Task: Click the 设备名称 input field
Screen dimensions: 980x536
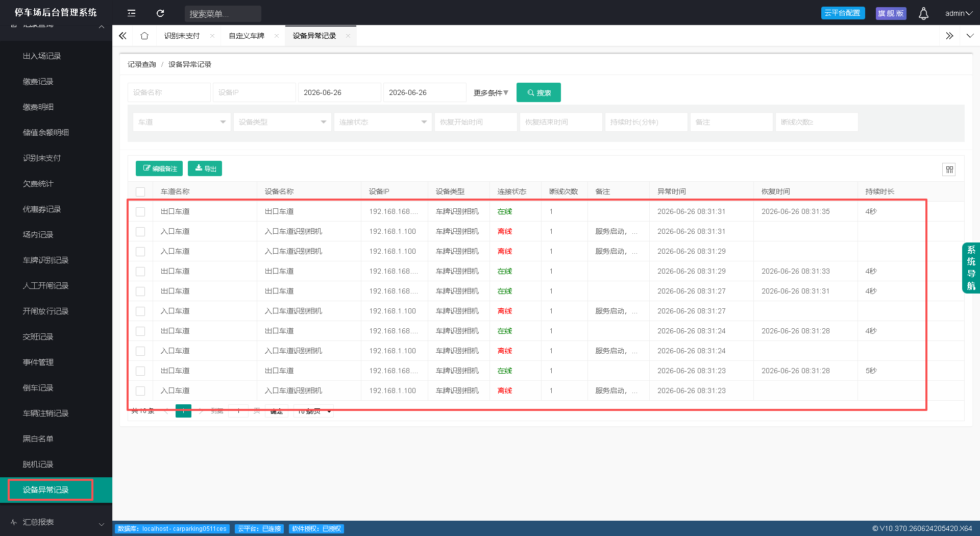Action: pyautogui.click(x=169, y=92)
